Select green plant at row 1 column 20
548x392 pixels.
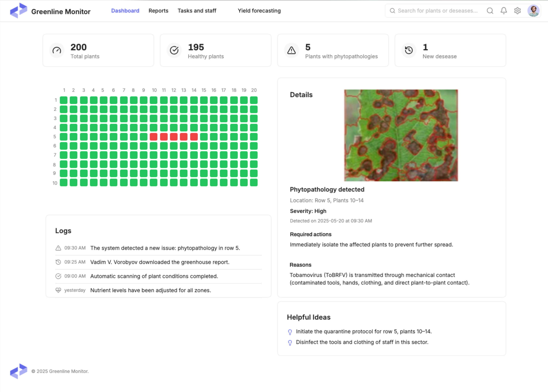254,100
